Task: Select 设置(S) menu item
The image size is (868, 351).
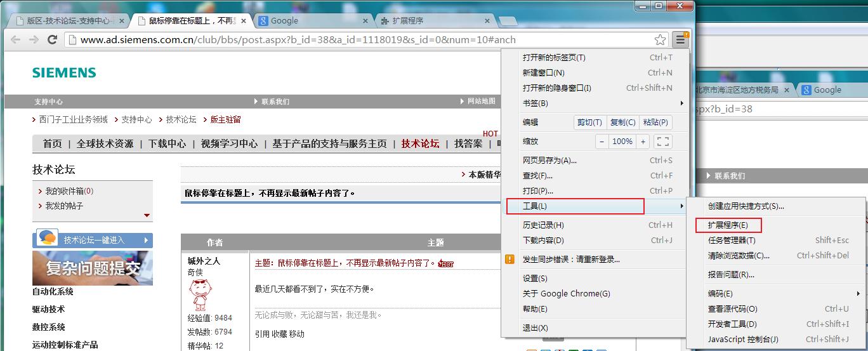Action: [x=596, y=278]
